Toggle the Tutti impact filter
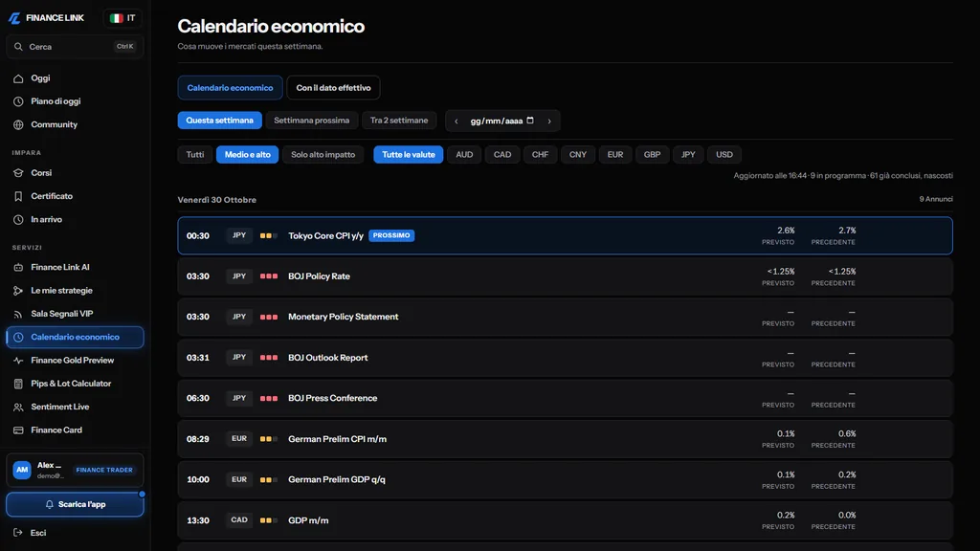980x551 pixels. coord(195,155)
